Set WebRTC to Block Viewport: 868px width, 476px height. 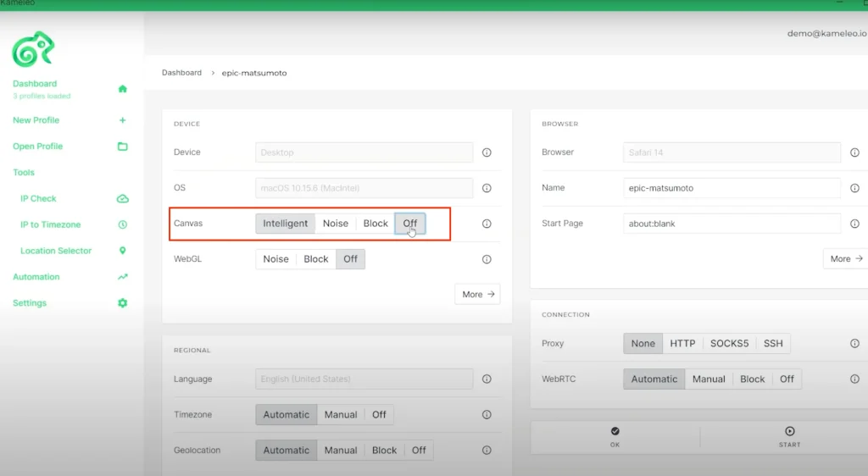753,379
